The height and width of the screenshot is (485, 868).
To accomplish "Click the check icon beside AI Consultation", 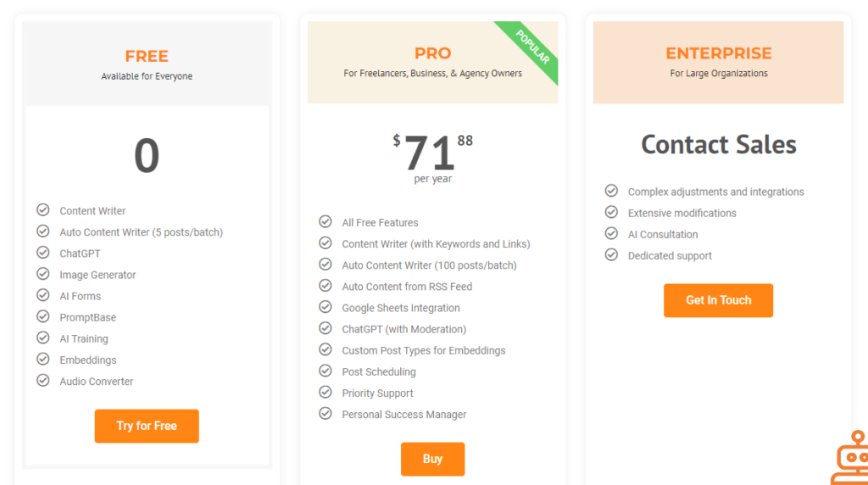I will 611,233.
